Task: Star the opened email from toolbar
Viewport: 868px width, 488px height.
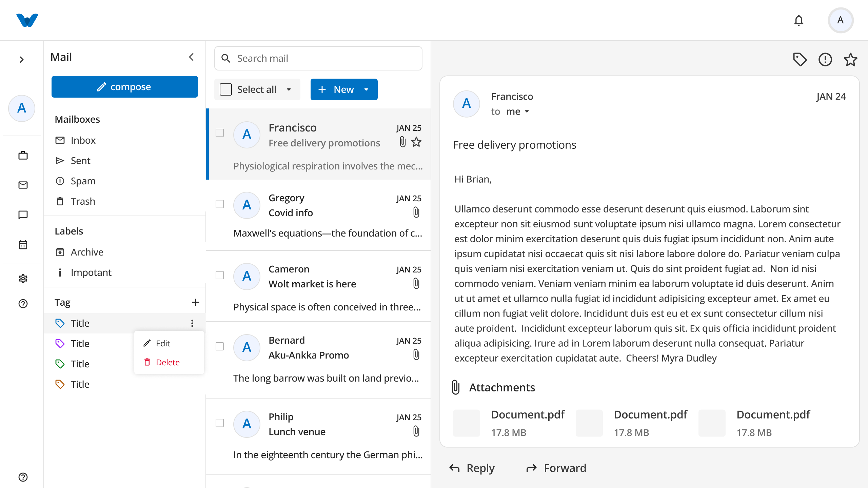Action: (x=850, y=60)
